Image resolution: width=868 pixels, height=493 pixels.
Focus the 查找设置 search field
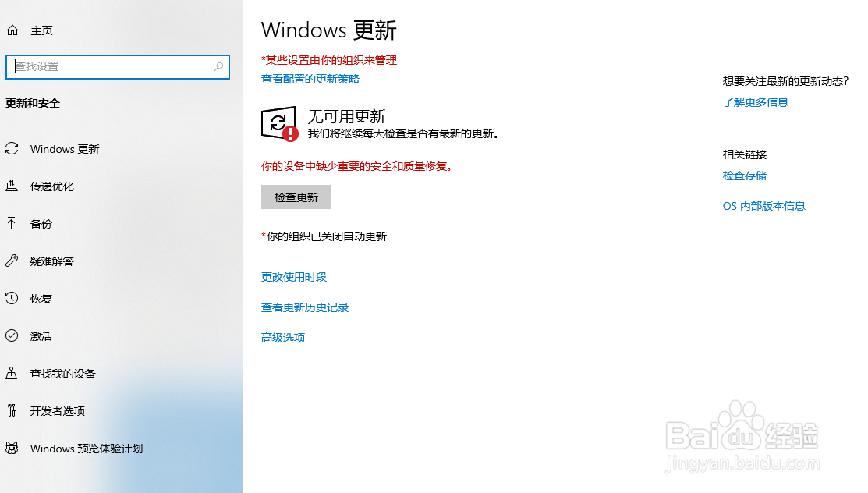click(x=117, y=67)
